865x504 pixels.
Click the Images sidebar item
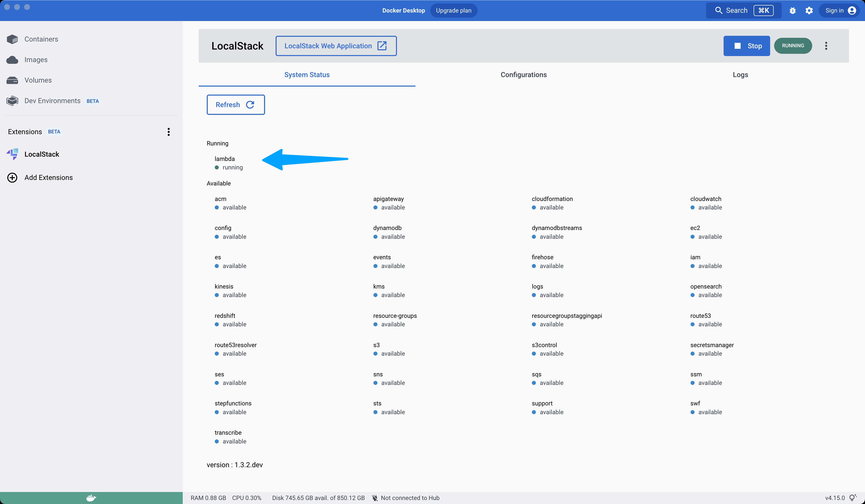(x=35, y=59)
